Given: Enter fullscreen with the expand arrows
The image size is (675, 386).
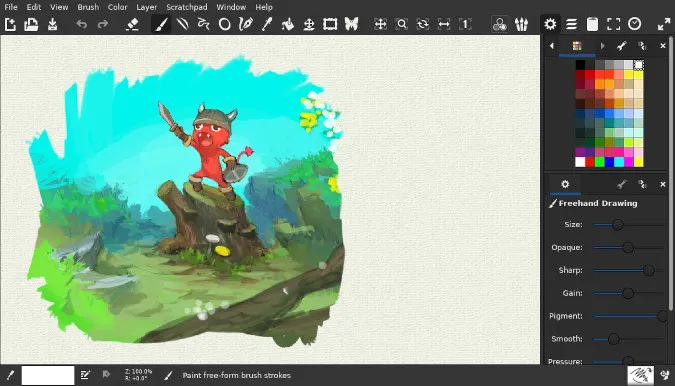Looking at the screenshot, I should [x=664, y=25].
